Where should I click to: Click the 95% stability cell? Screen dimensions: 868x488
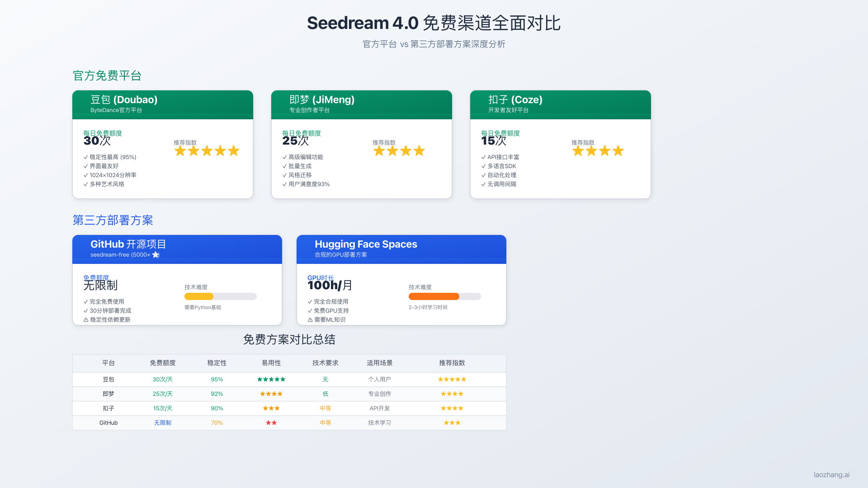point(217,379)
